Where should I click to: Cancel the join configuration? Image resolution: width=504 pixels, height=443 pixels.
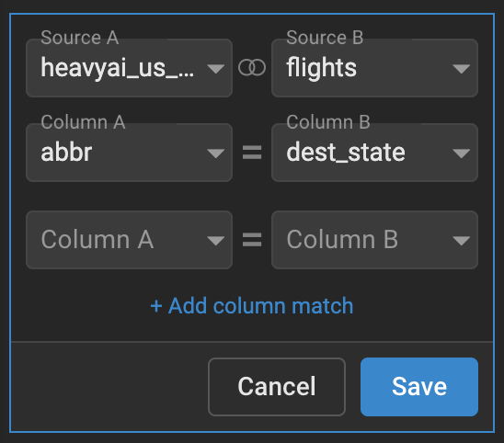pos(277,387)
